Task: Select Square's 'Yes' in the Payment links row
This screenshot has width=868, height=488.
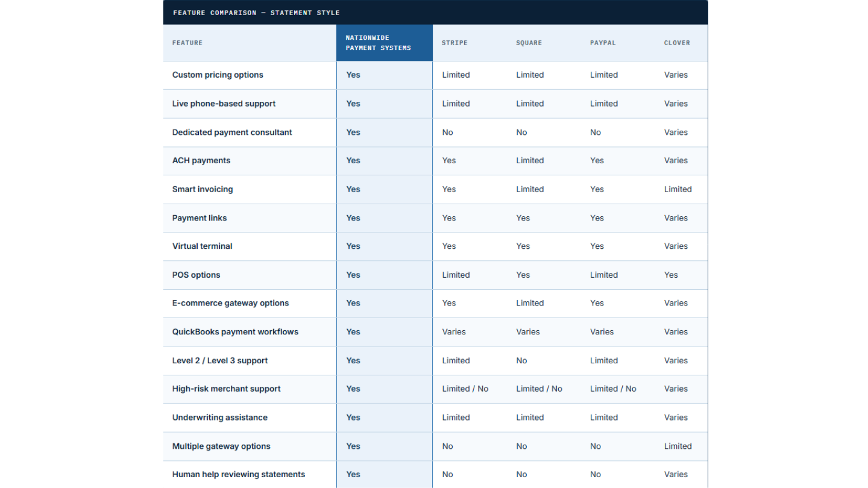Action: click(523, 218)
